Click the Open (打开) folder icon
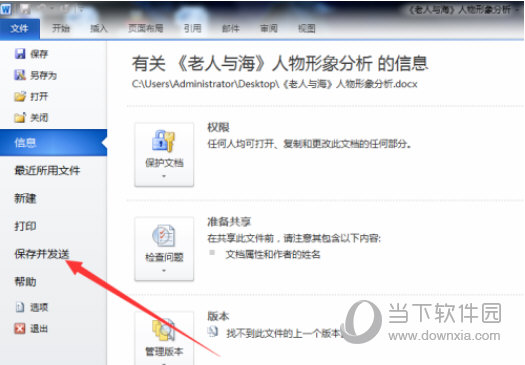The image size is (525, 365). pos(20,96)
